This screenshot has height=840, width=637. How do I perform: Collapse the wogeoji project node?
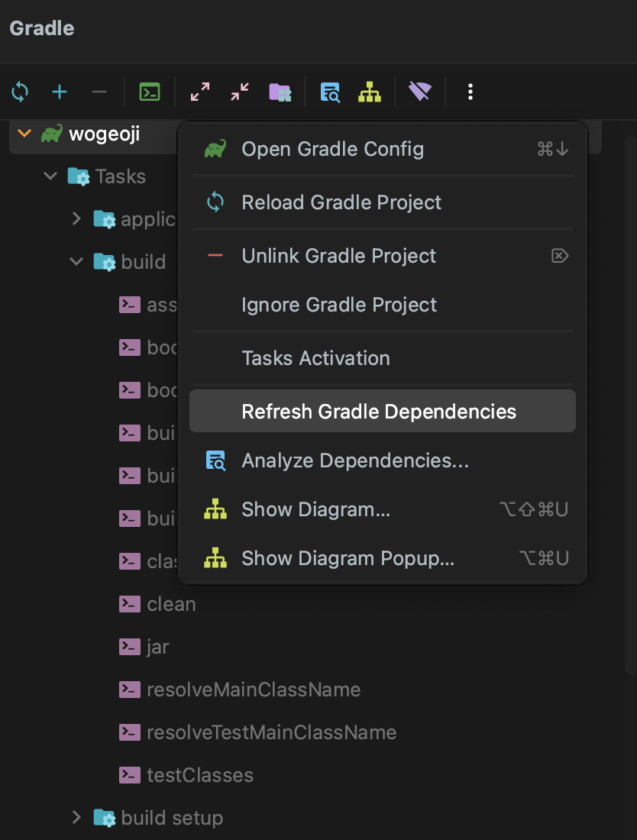[x=24, y=133]
